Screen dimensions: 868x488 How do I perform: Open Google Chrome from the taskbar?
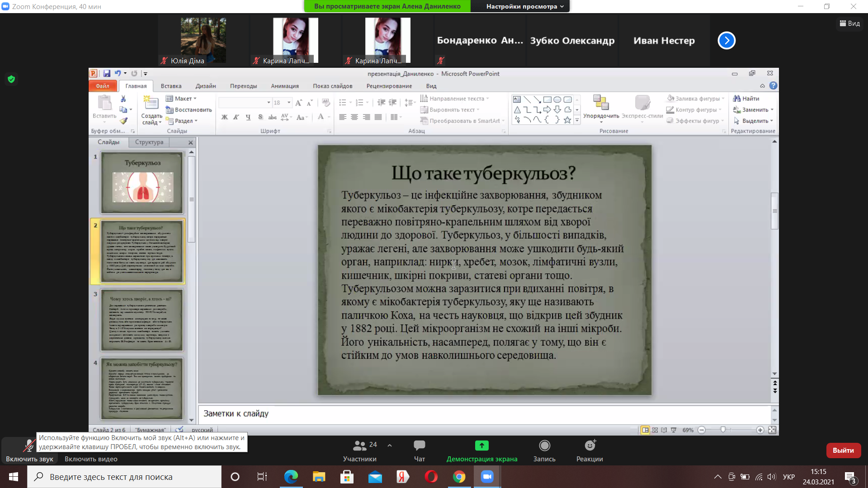(x=459, y=477)
